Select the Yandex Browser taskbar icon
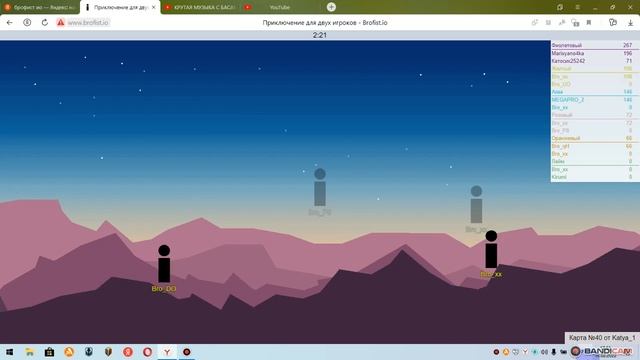The height and width of the screenshot is (360, 640). 167,352
